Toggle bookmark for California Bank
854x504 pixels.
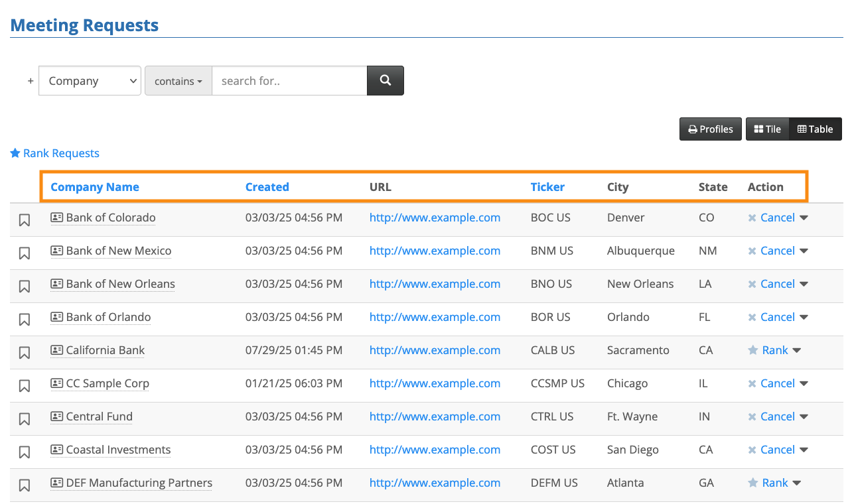click(25, 352)
